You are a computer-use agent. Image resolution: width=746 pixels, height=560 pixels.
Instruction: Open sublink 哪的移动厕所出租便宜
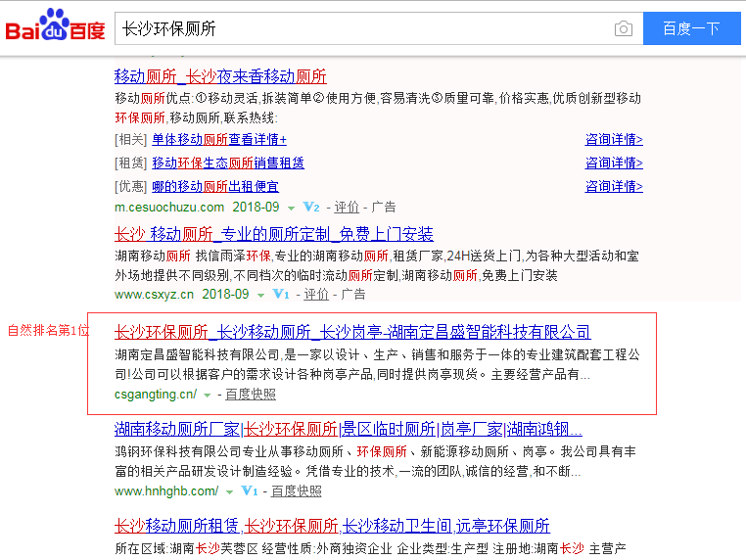tap(215, 186)
